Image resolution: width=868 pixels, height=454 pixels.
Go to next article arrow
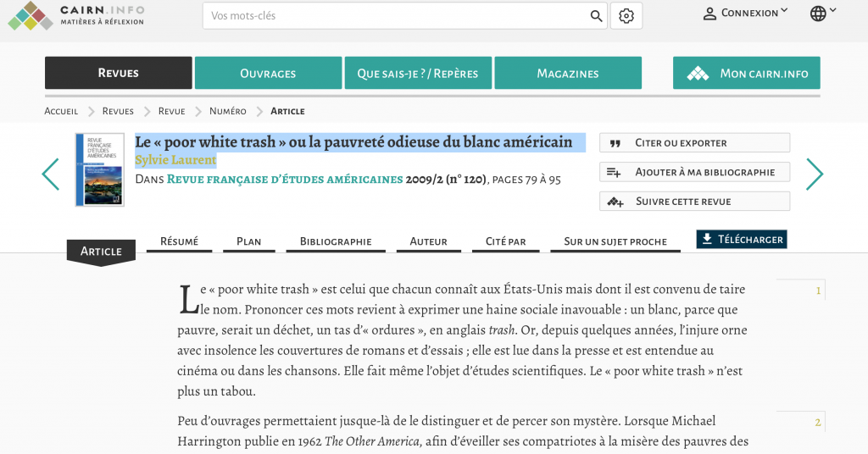pyautogui.click(x=815, y=174)
